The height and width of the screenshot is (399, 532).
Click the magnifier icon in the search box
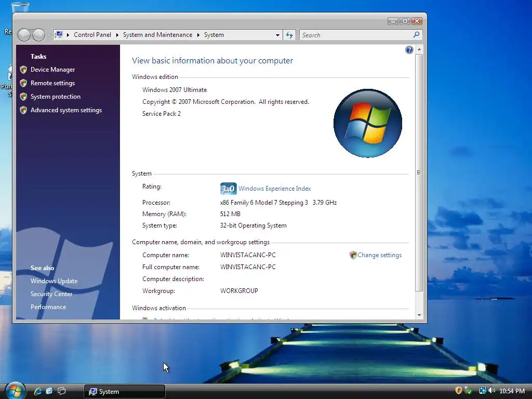pos(416,35)
